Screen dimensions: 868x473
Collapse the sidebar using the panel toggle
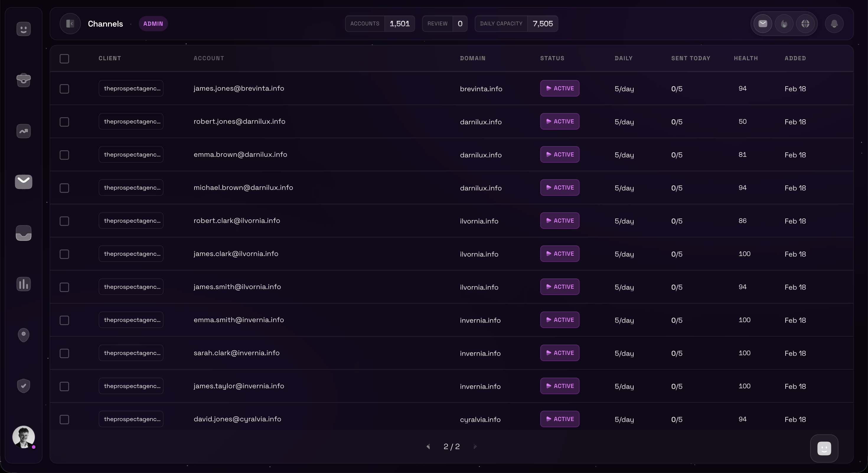[70, 24]
